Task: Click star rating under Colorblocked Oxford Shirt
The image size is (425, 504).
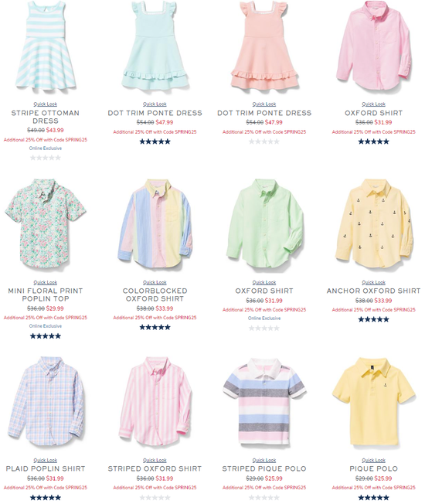Action: (155, 328)
